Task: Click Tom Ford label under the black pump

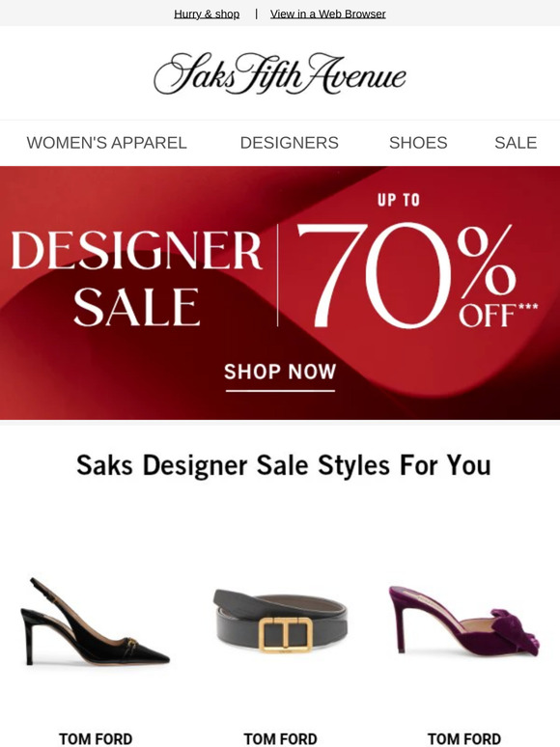Action: 96,738
